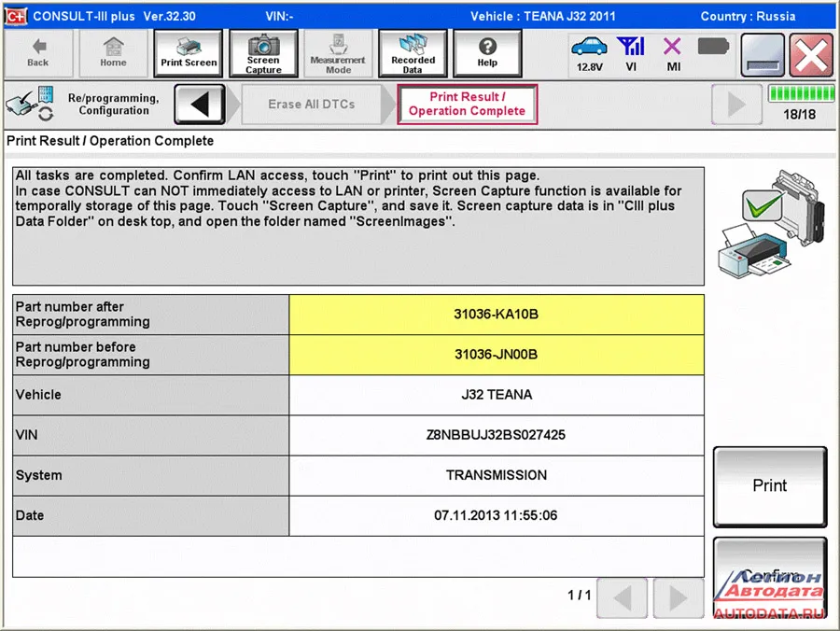Go to previous step with black arrow
Viewport: 840px width, 631px height.
[x=200, y=104]
